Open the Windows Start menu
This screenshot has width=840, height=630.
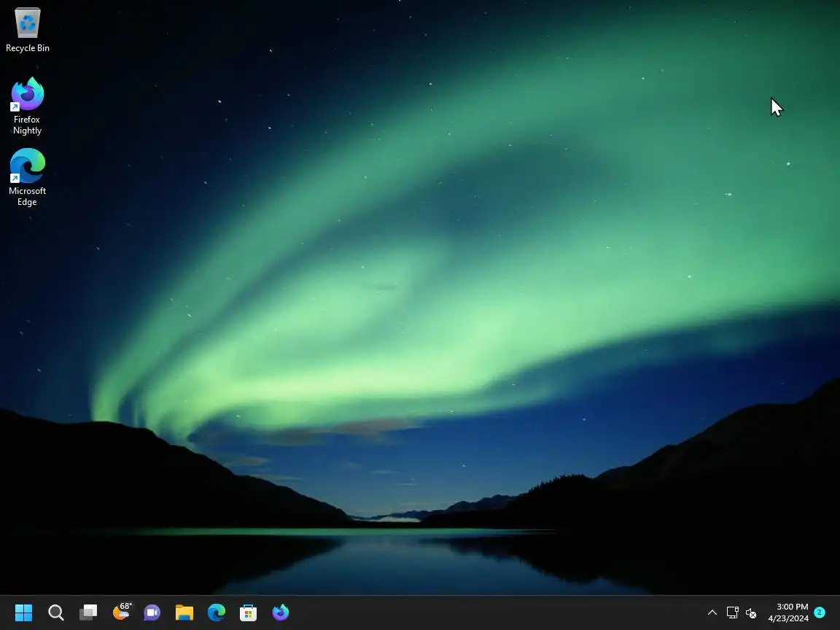(23, 612)
